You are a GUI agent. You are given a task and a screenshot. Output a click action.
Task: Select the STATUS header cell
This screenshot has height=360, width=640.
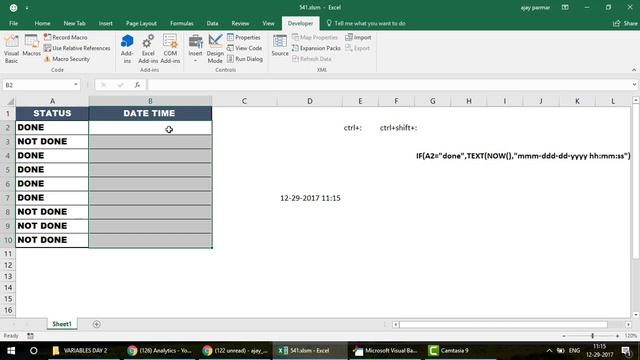pos(52,113)
